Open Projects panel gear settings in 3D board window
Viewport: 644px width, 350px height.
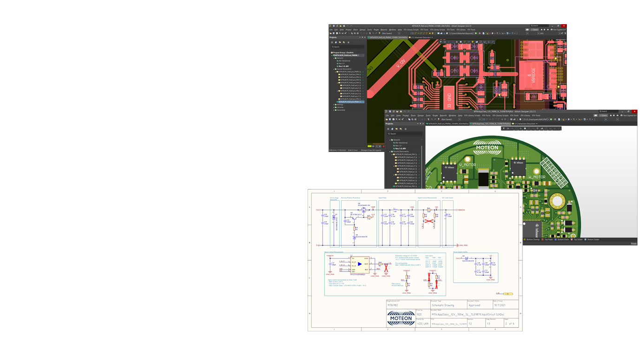[406, 129]
